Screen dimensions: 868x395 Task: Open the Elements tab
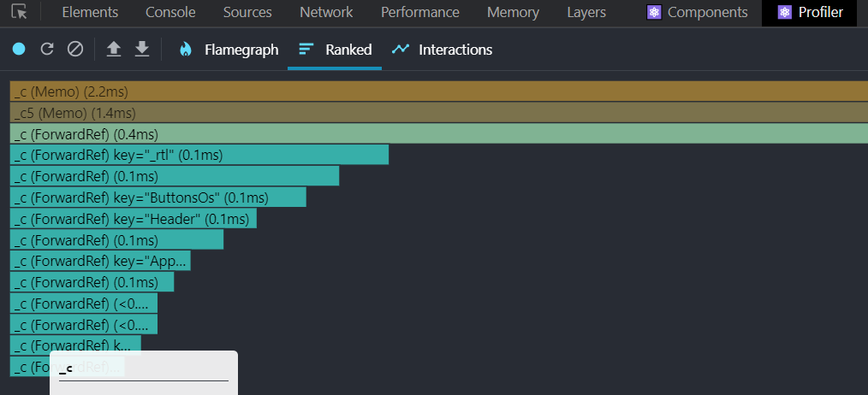90,12
